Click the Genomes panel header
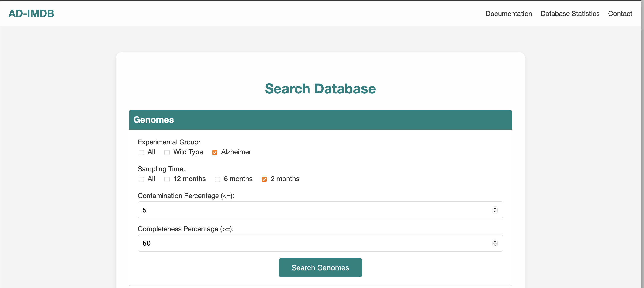The width and height of the screenshot is (644, 288). [x=154, y=120]
